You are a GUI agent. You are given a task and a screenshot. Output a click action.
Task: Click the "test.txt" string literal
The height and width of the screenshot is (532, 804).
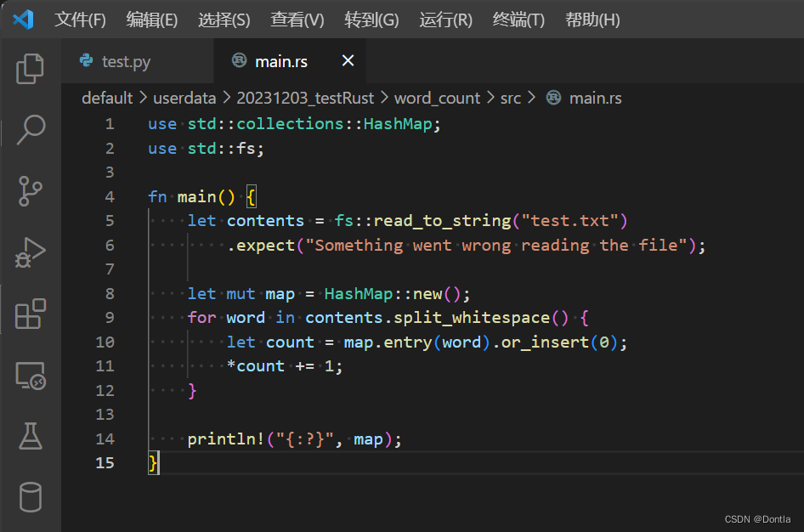569,221
